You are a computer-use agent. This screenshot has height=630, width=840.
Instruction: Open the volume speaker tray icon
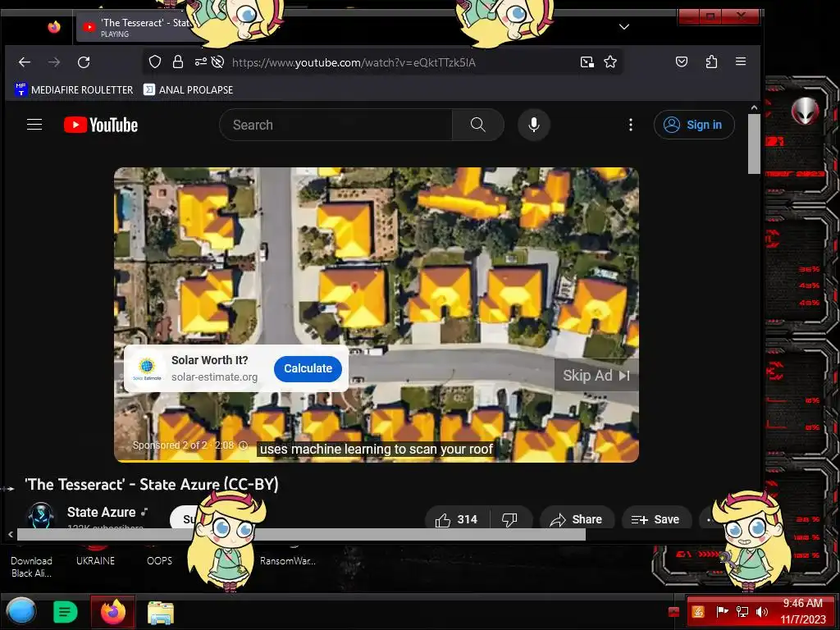click(761, 612)
